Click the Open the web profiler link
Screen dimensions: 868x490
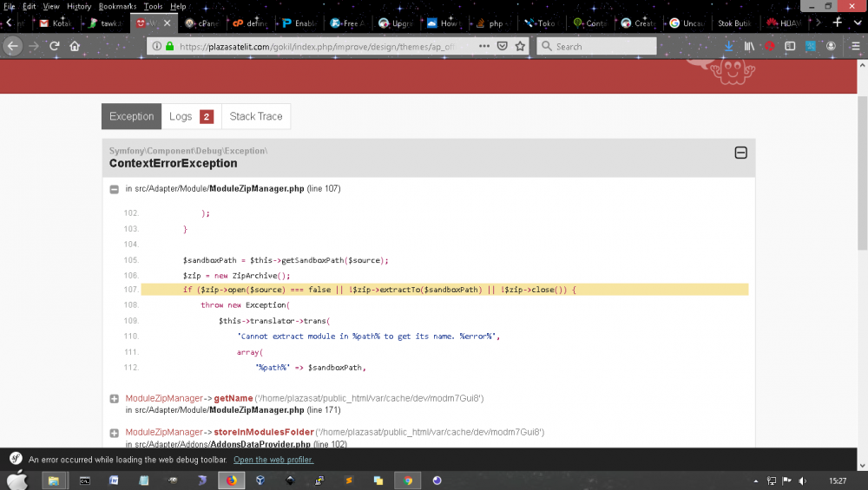[x=273, y=460]
